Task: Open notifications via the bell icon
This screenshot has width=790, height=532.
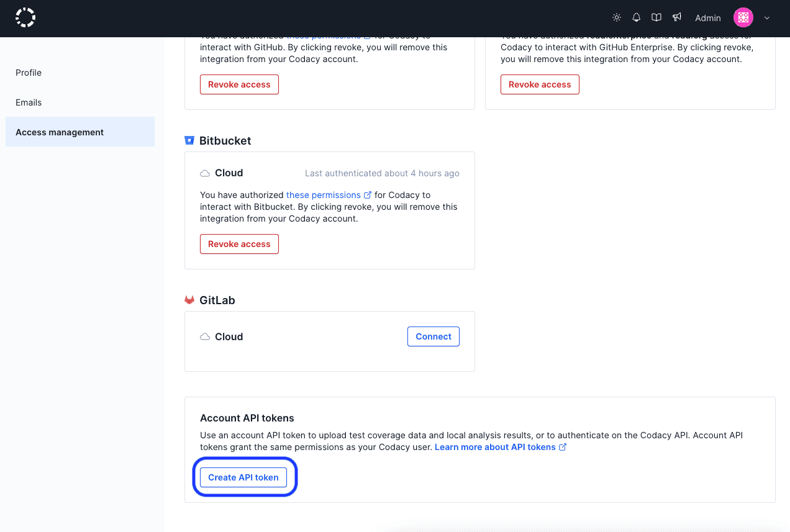Action: click(x=636, y=17)
